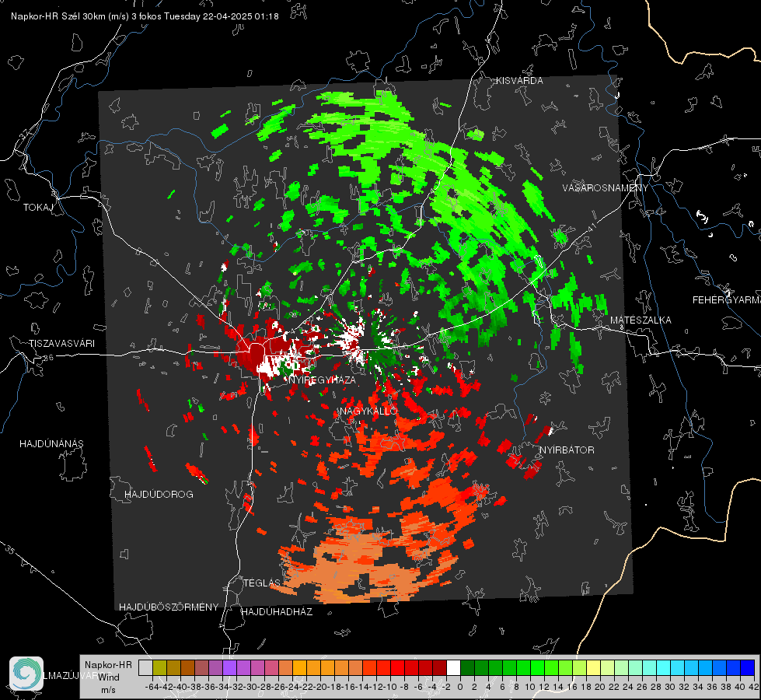Click the pale yellow legend swatch near 18

point(594,668)
